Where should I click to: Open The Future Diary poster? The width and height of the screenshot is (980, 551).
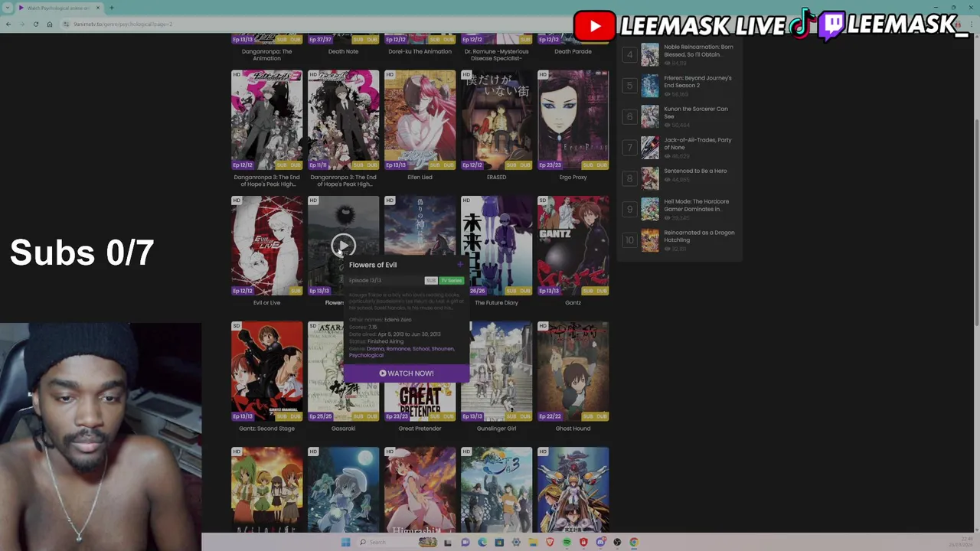point(496,245)
